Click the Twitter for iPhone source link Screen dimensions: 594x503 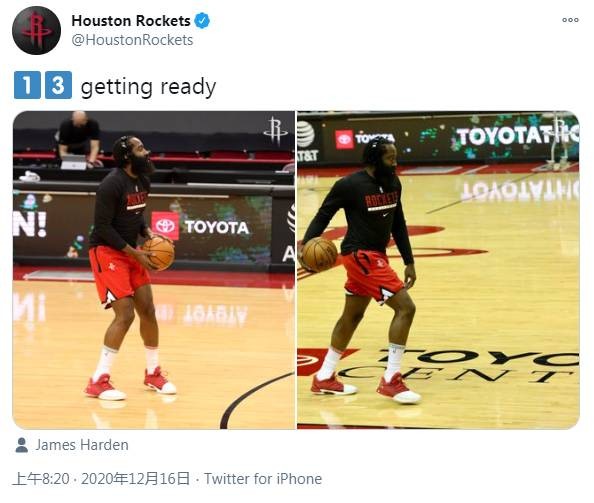coord(263,479)
